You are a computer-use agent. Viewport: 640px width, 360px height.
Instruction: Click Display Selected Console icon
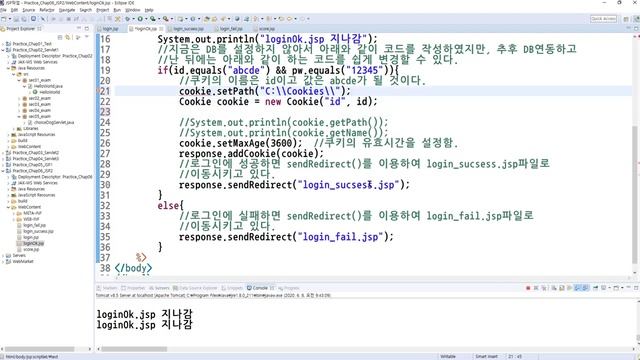click(x=604, y=288)
